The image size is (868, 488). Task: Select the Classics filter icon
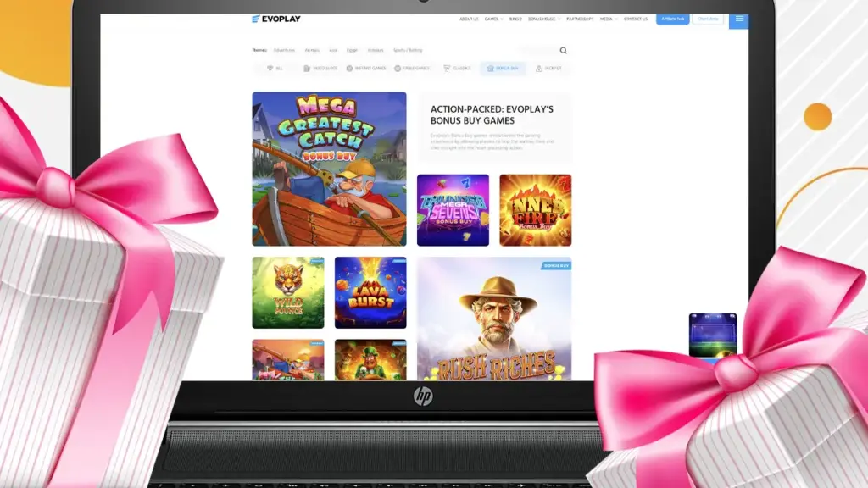coord(447,69)
